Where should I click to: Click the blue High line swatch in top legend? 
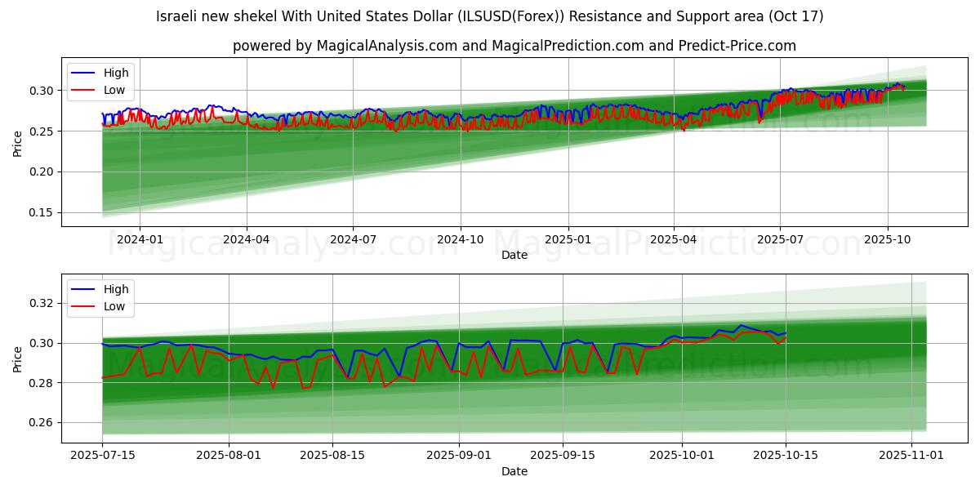pyautogui.click(x=83, y=73)
